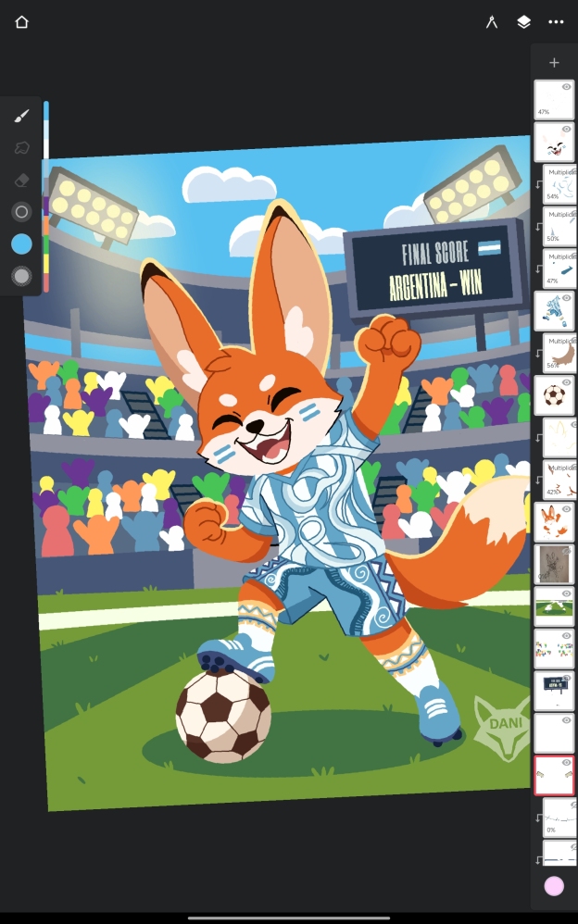Hide the fox face expression layer

pyautogui.click(x=566, y=129)
